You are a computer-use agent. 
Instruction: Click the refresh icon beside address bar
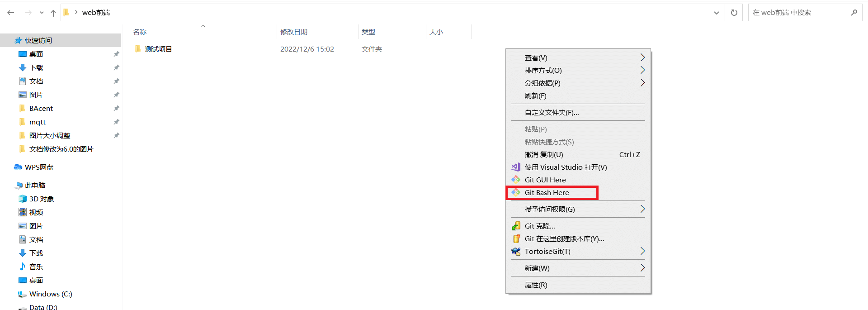(x=734, y=13)
